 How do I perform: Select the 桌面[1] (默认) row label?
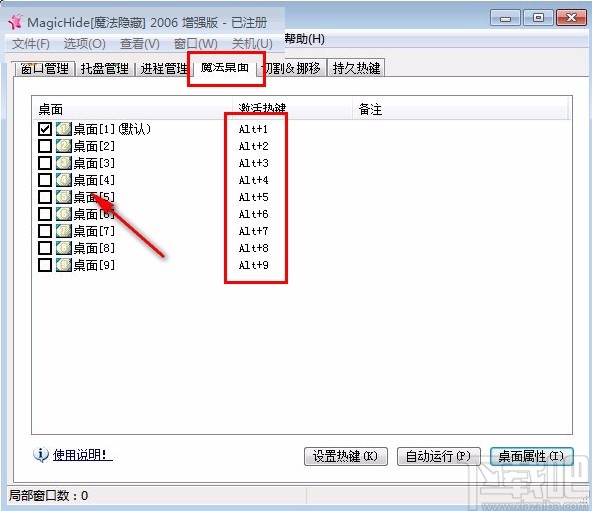tap(113, 129)
